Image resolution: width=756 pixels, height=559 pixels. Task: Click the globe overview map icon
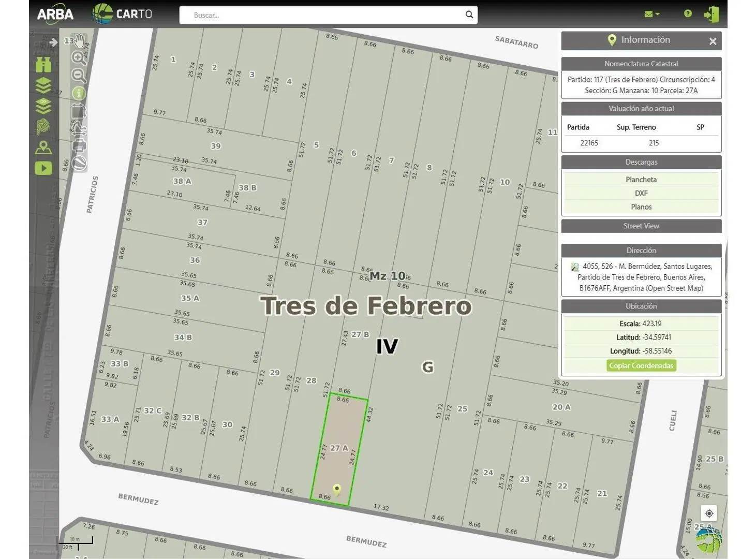click(708, 540)
